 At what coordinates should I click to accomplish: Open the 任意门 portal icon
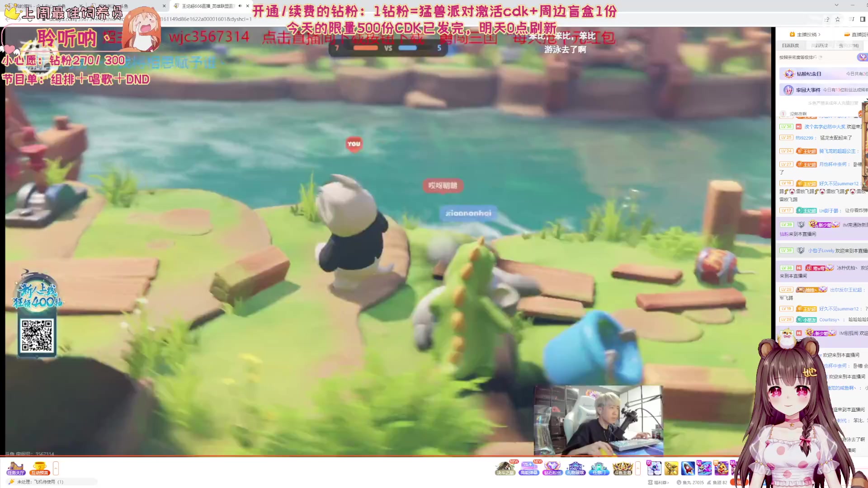pyautogui.click(x=599, y=468)
